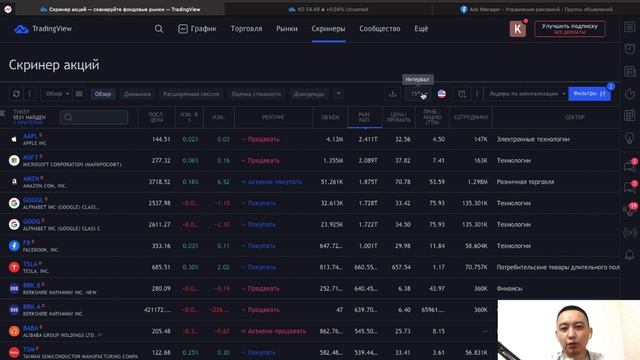
Task: Click the blue Фильтры button
Action: pos(589,94)
